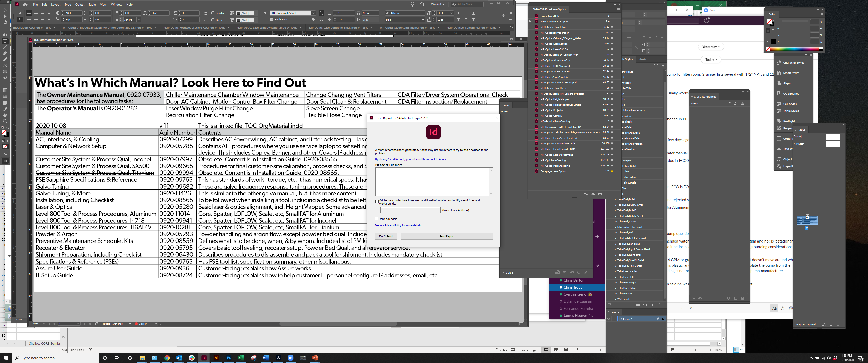Add a document to the book
868x363 pixels.
(x=607, y=194)
